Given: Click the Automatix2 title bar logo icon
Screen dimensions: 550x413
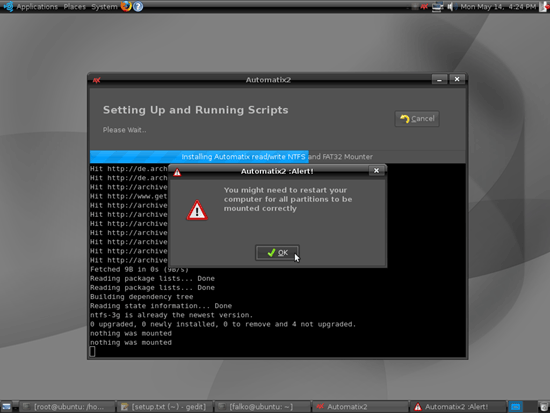Looking at the screenshot, I should pyautogui.click(x=96, y=80).
